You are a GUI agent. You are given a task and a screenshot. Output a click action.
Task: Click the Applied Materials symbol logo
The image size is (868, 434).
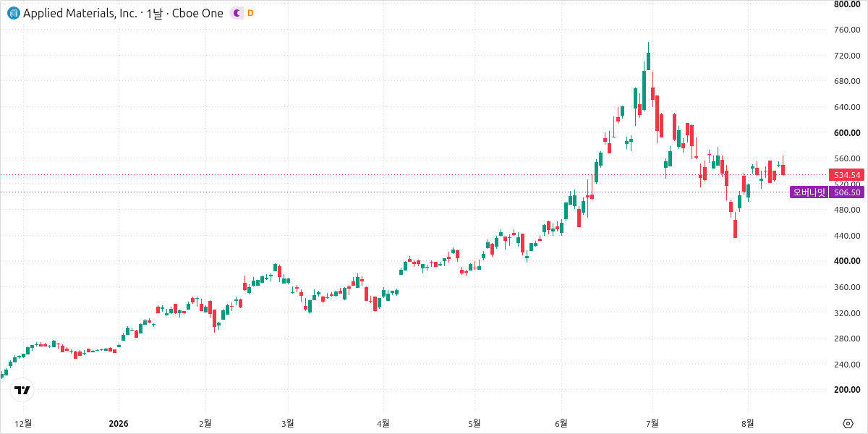(x=13, y=13)
